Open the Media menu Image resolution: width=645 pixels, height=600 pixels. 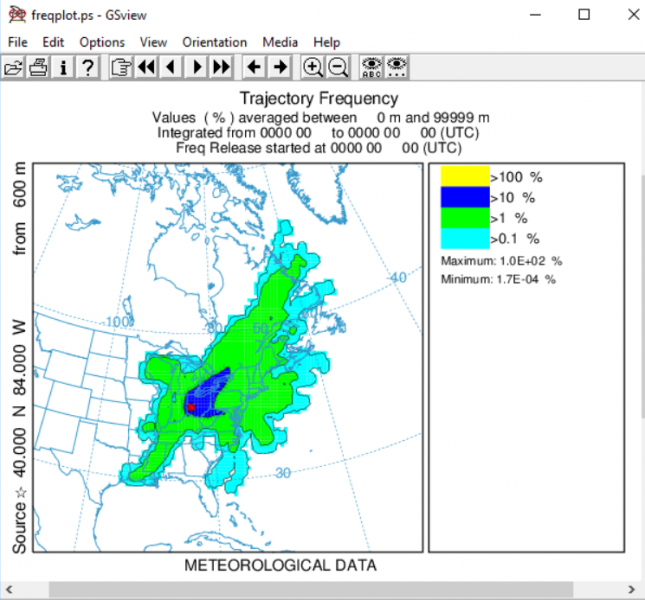point(280,42)
